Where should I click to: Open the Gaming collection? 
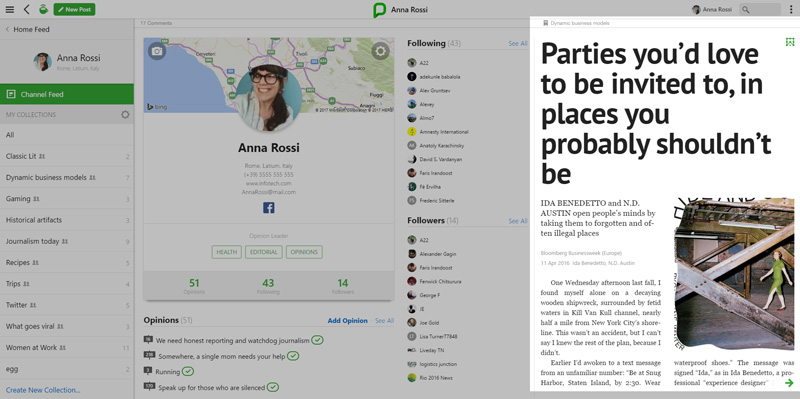[67, 198]
